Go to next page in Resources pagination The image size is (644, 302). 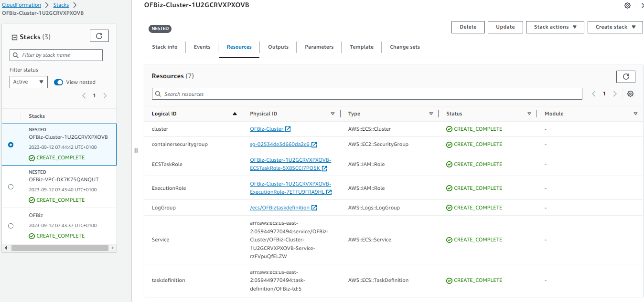[x=615, y=94]
